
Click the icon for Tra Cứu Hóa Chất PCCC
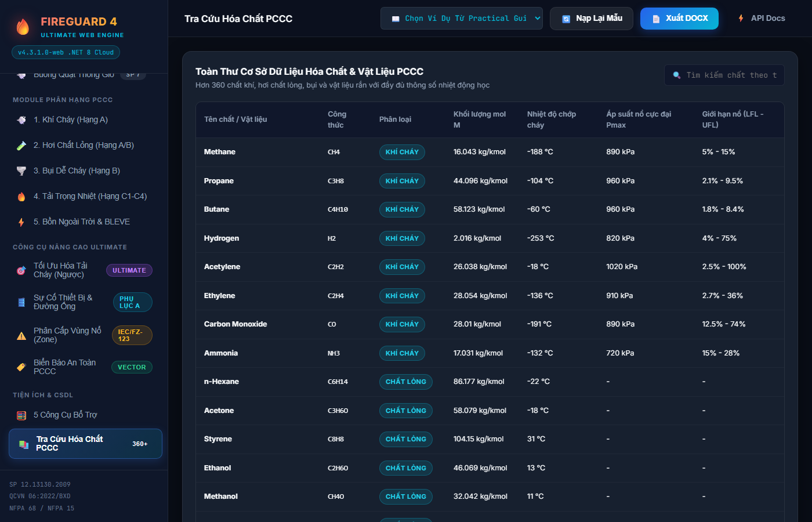click(24, 444)
